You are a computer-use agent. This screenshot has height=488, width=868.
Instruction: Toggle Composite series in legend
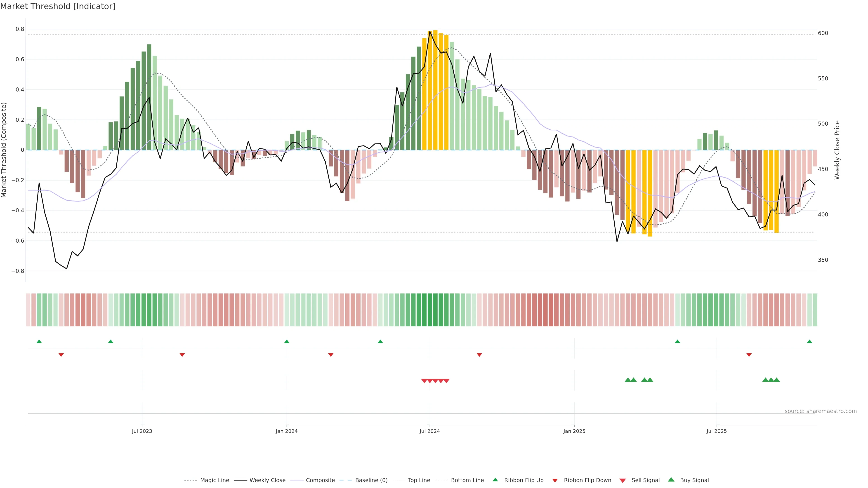(320, 480)
